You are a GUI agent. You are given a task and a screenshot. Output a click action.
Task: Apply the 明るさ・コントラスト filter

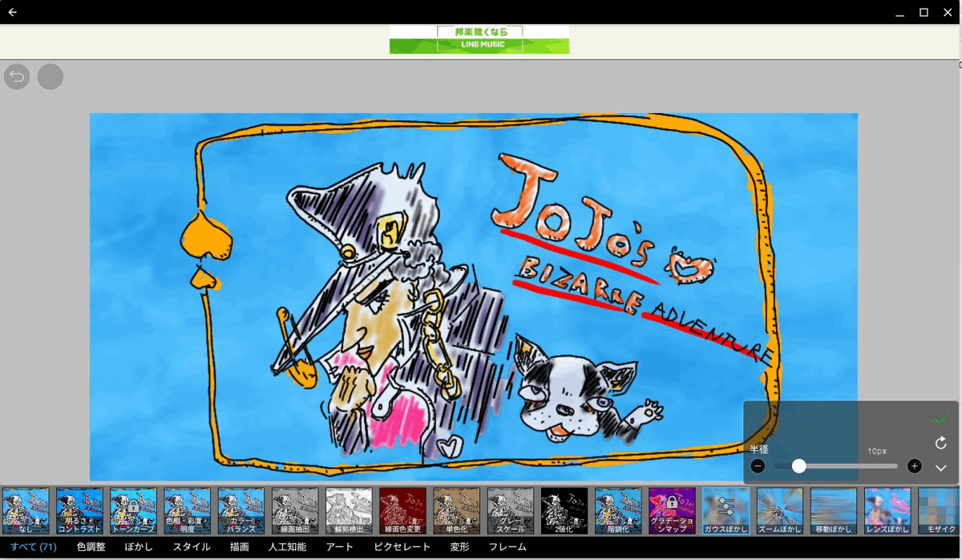click(x=79, y=511)
